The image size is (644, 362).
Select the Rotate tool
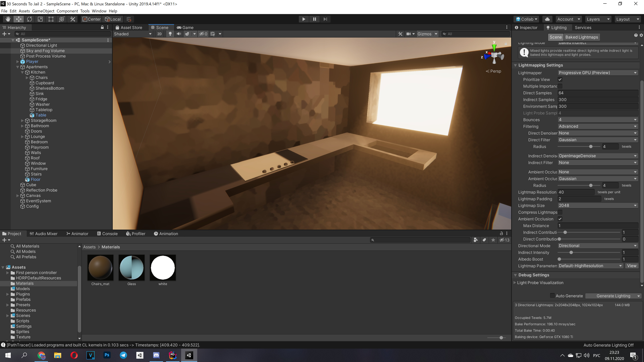pos(29,19)
